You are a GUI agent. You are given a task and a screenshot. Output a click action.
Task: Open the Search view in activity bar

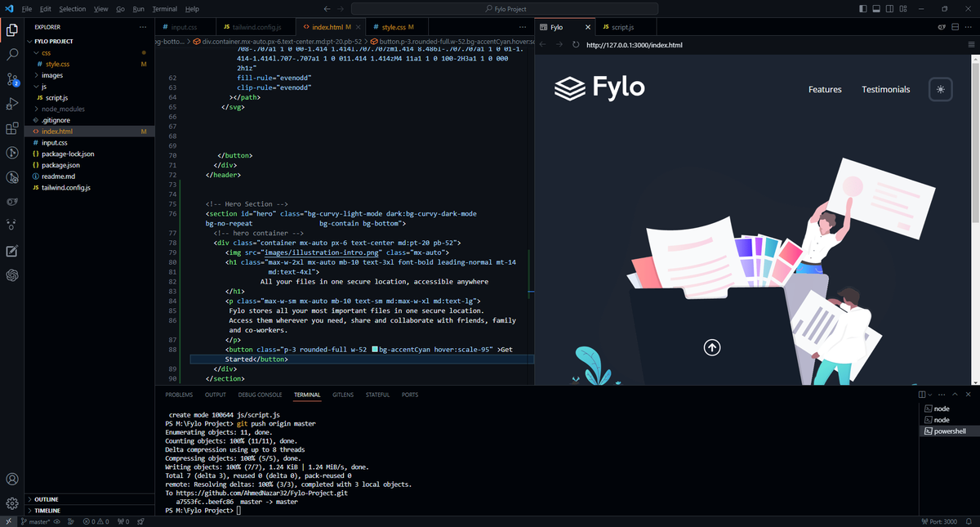click(12, 55)
